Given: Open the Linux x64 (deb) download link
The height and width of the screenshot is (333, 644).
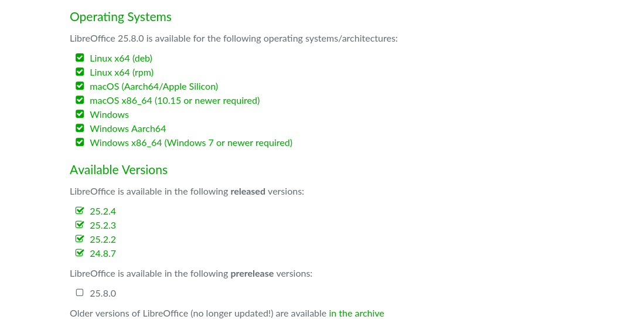Looking at the screenshot, I should tap(121, 59).
